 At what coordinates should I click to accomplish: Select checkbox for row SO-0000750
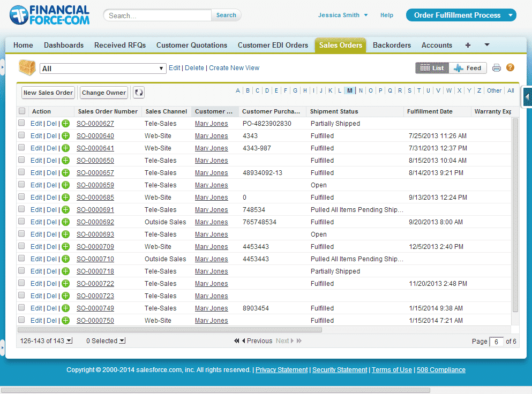click(x=22, y=320)
